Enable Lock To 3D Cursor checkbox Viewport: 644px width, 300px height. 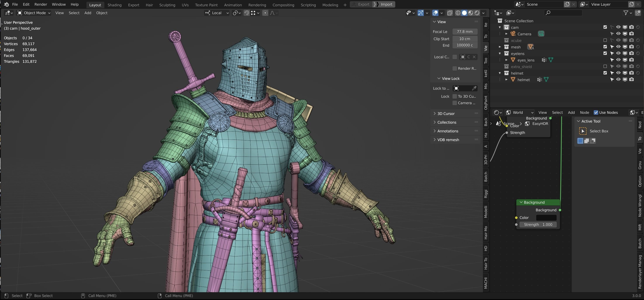pos(455,96)
